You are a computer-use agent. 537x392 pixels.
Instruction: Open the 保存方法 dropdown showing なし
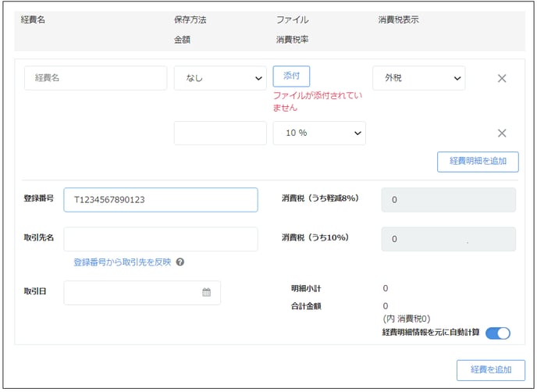click(x=220, y=78)
